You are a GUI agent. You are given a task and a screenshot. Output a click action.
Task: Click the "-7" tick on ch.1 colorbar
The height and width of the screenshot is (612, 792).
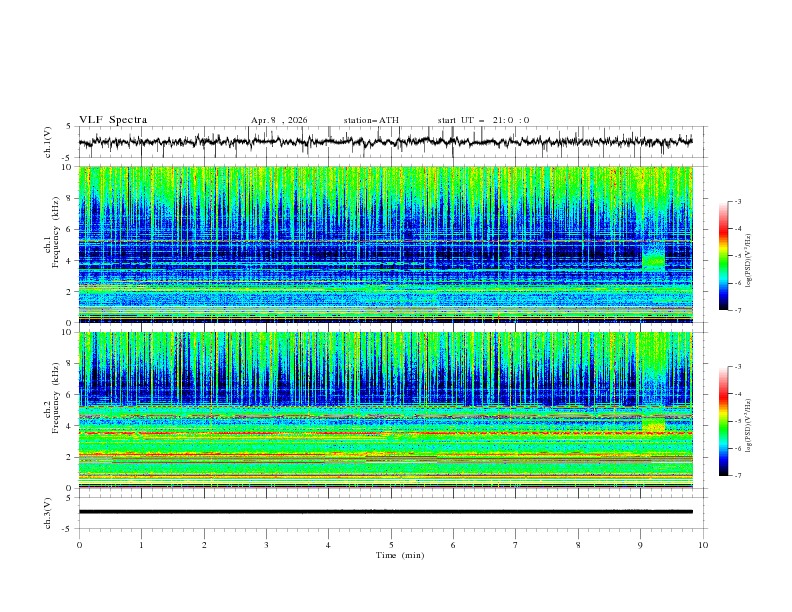[x=737, y=310]
